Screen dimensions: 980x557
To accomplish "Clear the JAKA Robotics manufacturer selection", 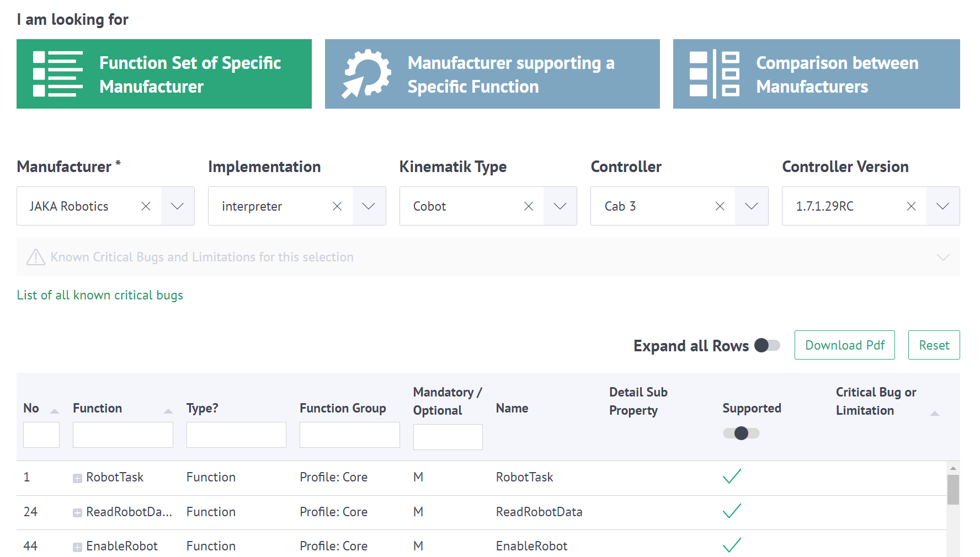I will 146,206.
